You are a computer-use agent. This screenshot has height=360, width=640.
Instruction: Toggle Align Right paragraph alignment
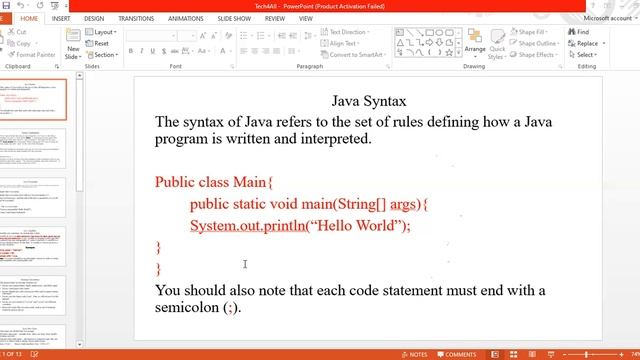(266, 51)
